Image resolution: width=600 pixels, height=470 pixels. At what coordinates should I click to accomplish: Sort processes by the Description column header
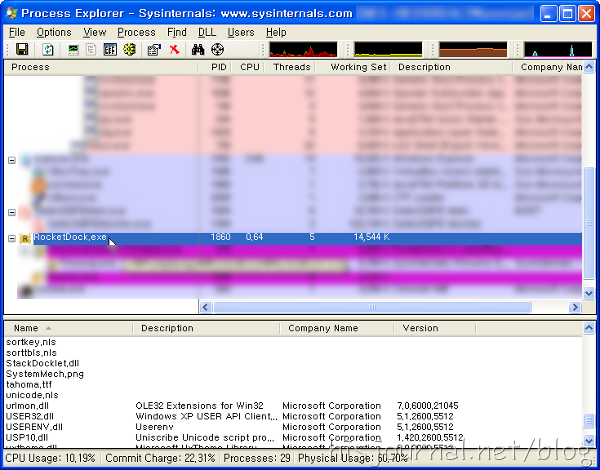coord(451,67)
